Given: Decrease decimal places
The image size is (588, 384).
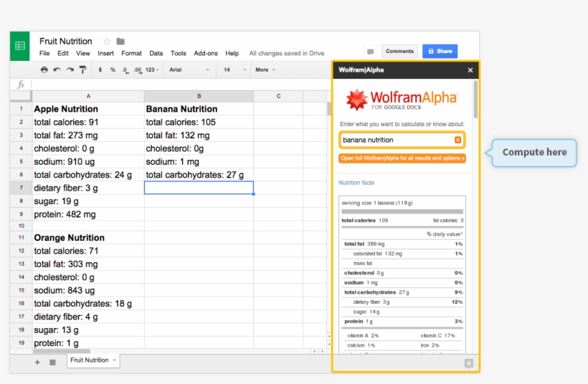Looking at the screenshot, I should coord(125,70).
